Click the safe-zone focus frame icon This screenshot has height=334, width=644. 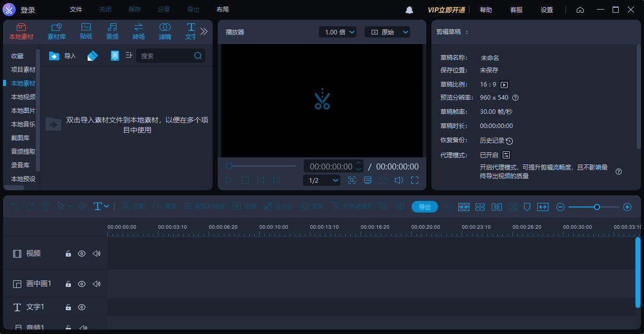point(352,180)
